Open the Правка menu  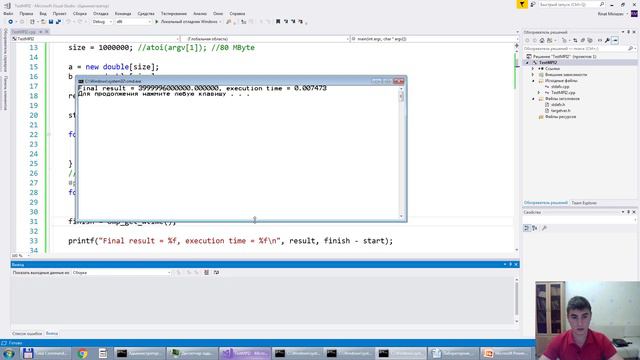26,13
